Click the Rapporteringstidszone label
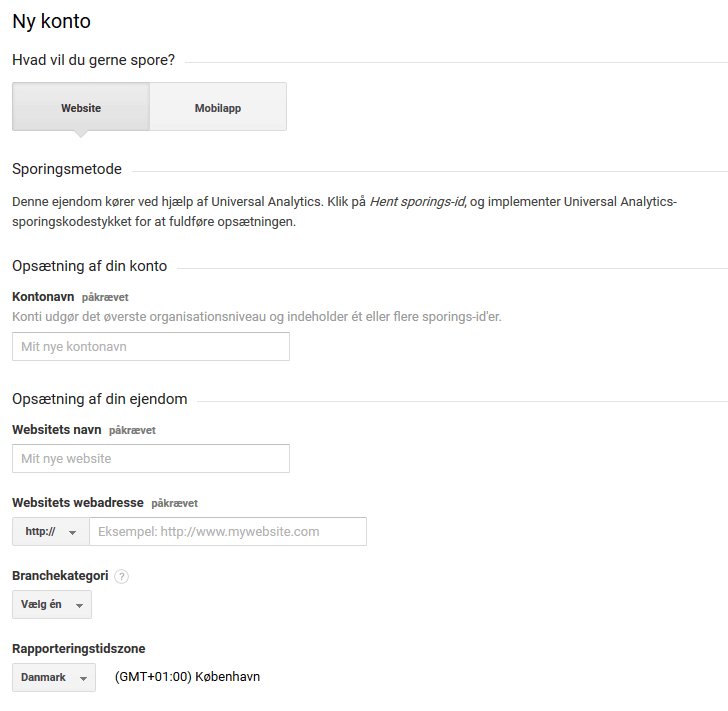The height and width of the screenshot is (711, 728). tap(79, 649)
